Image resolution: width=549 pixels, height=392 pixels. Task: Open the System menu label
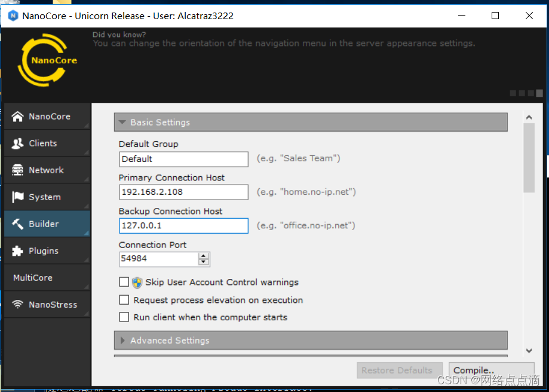[x=44, y=197]
